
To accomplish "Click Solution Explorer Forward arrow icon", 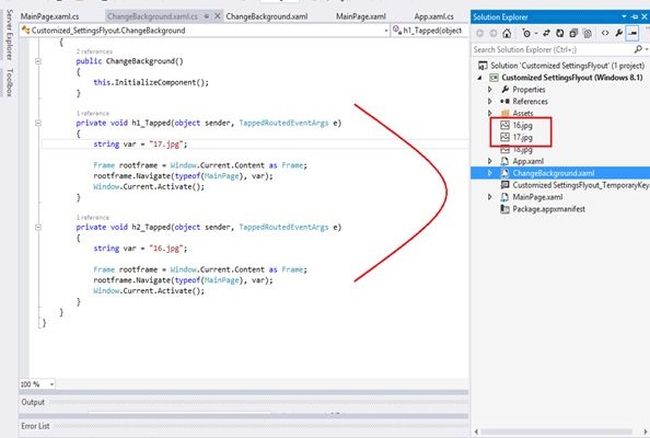I will [493, 34].
